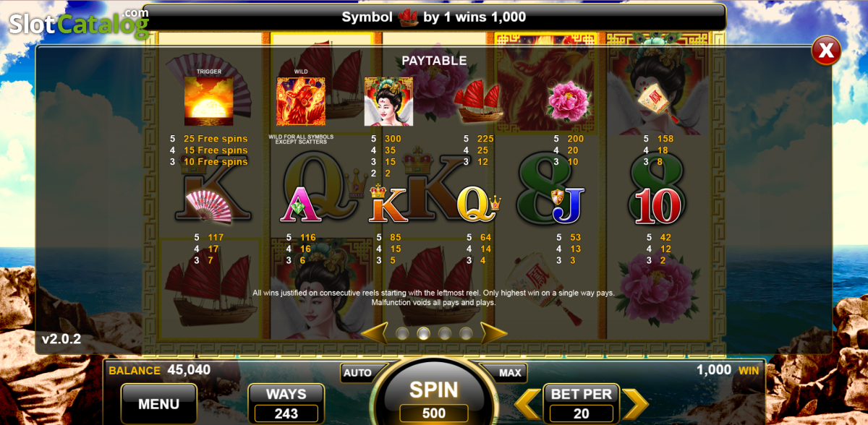
Task: Click the red-sailed junk ship symbol
Action: tap(477, 102)
